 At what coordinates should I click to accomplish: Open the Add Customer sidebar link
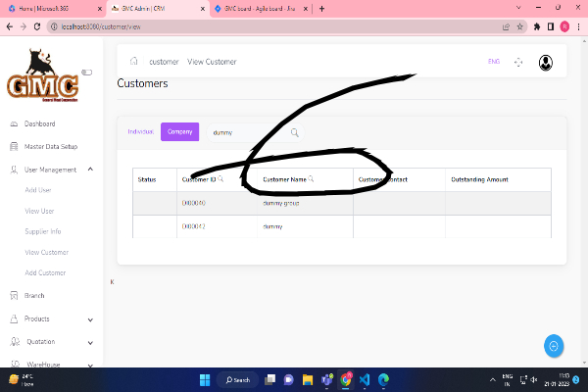[x=45, y=272]
